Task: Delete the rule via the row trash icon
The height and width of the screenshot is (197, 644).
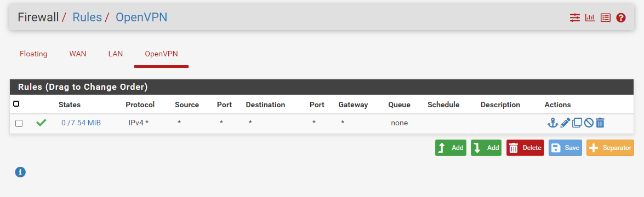Action: (600, 123)
